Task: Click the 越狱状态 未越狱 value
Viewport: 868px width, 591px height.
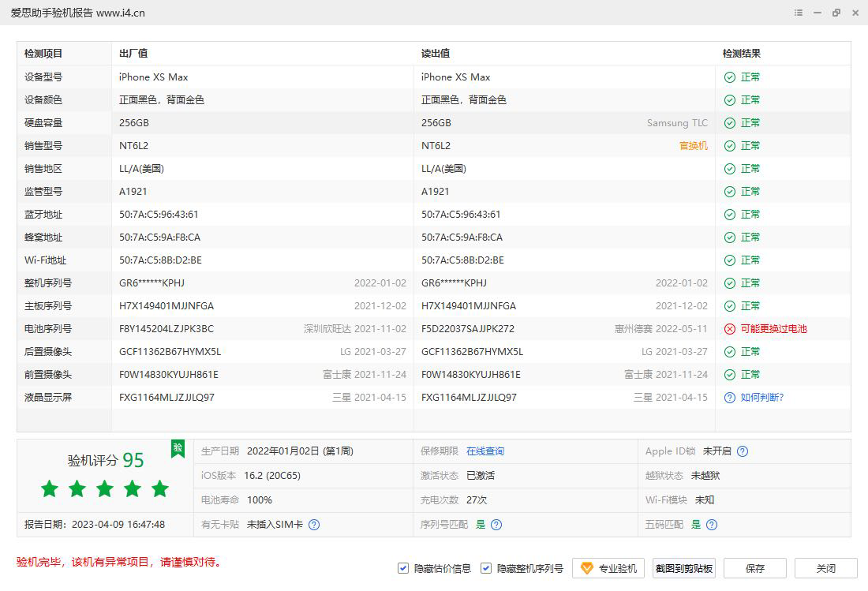Action: click(x=705, y=476)
